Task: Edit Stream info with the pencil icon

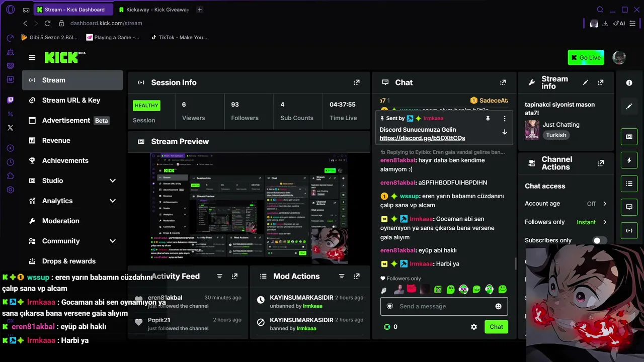Action: [585, 82]
